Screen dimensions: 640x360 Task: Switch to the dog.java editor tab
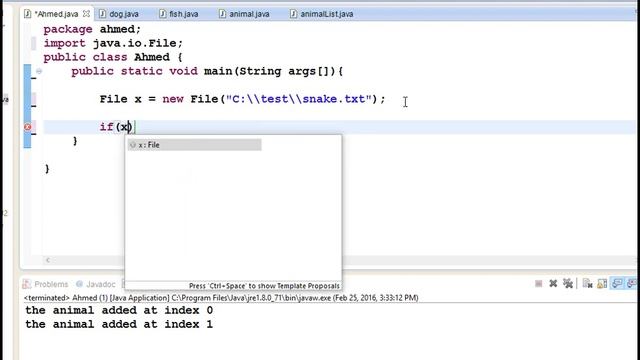pyautogui.click(x=119, y=14)
